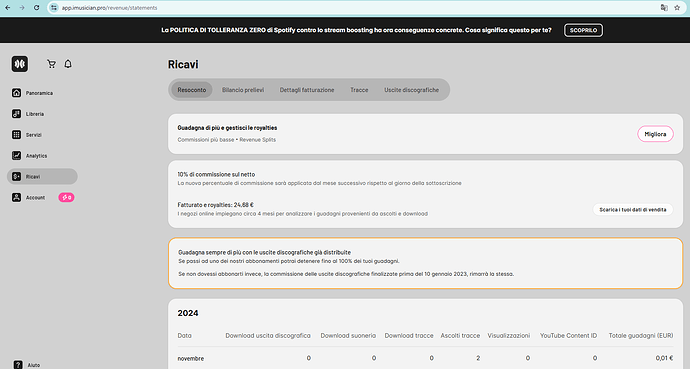Click the Spotify tolleranza zero banner text
The image size is (690, 369).
pyautogui.click(x=356, y=30)
